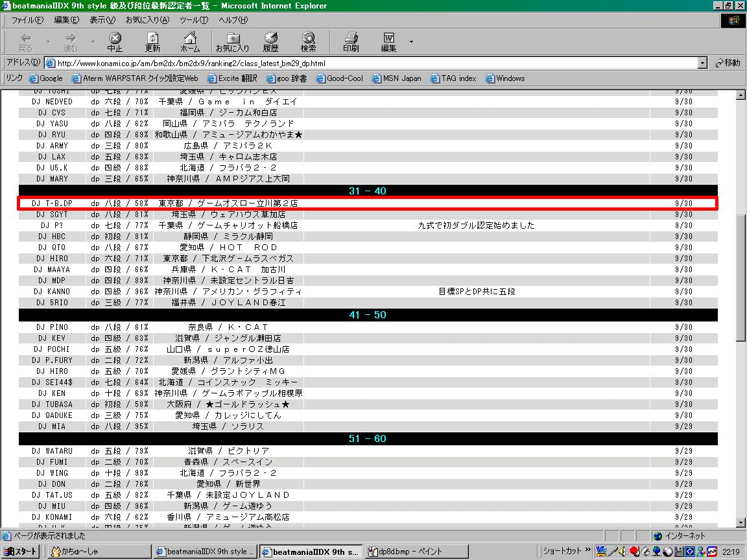Open the Excite 翻訳 link
The width and height of the screenshot is (747, 560).
[x=232, y=78]
